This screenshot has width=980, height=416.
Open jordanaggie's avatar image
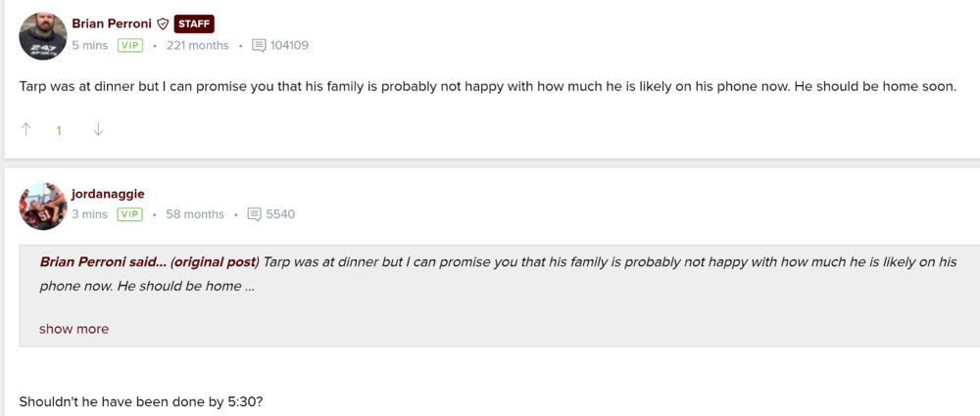click(x=43, y=206)
